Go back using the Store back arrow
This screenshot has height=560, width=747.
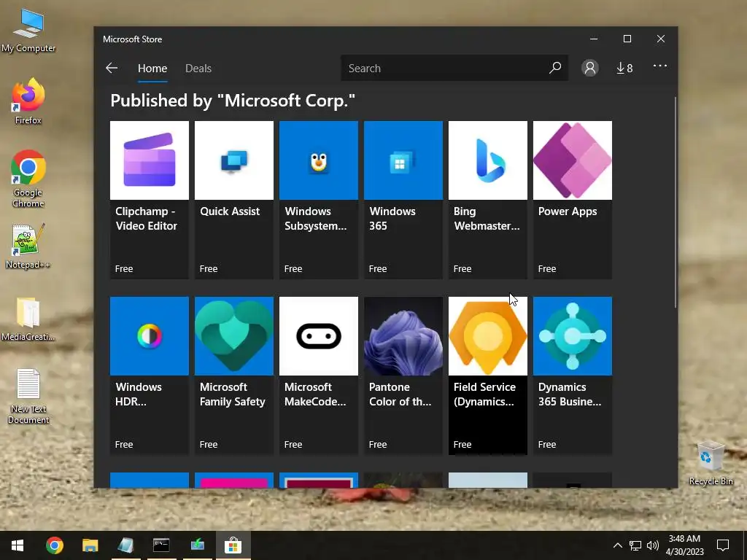click(112, 68)
